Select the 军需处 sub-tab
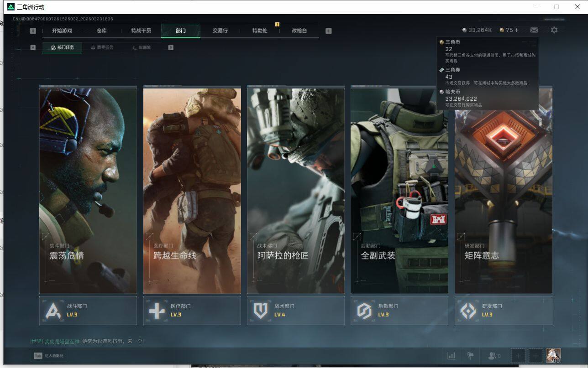Screen dimensions: 588x368 (142, 47)
